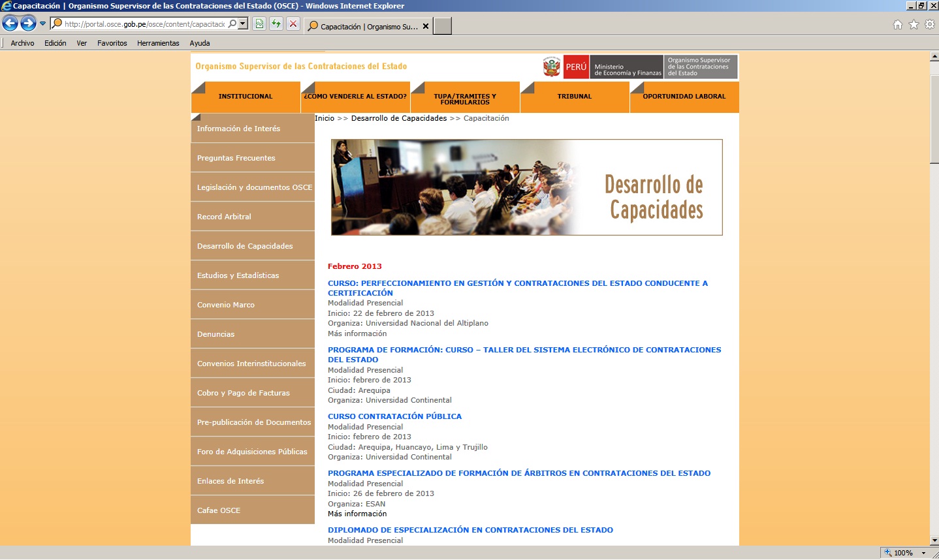Open Cobro y Pago de Facturas

pyautogui.click(x=253, y=393)
